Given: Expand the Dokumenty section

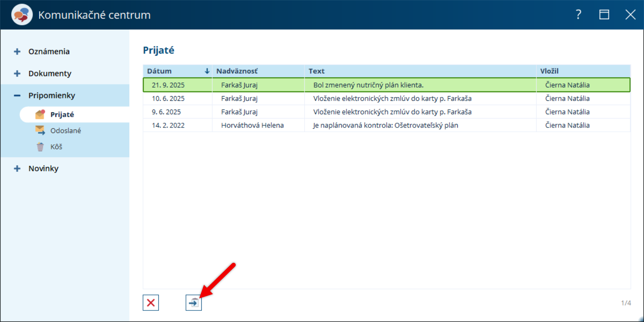Looking at the screenshot, I should [17, 73].
